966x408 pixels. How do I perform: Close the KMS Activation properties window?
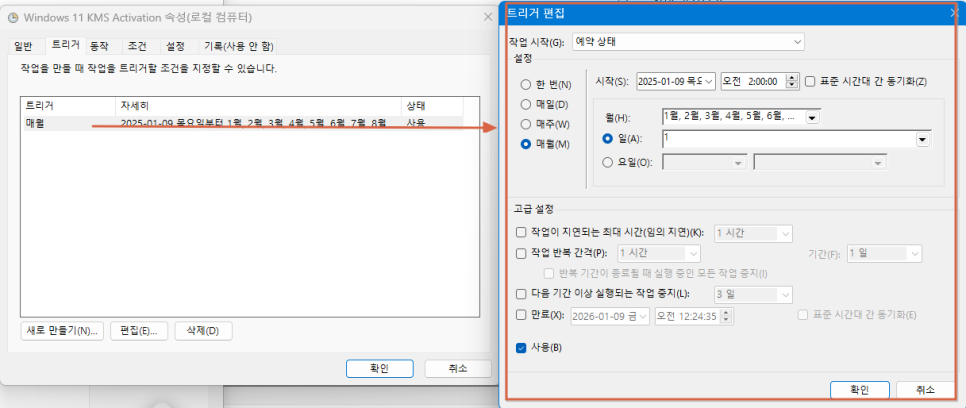[488, 17]
